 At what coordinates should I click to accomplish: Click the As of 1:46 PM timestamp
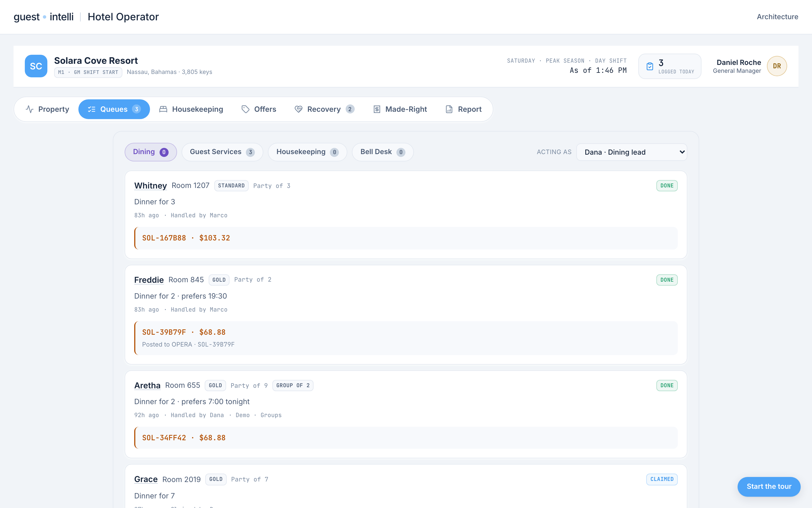(598, 70)
